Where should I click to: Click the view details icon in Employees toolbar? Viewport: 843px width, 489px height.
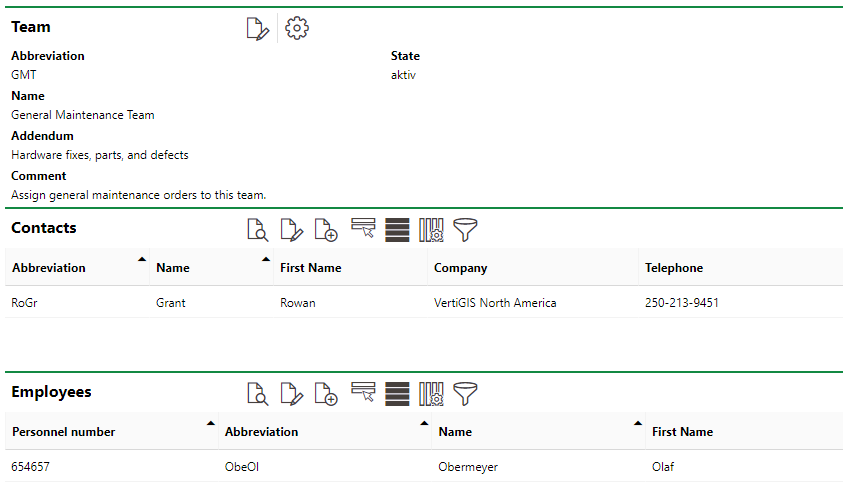click(x=258, y=394)
